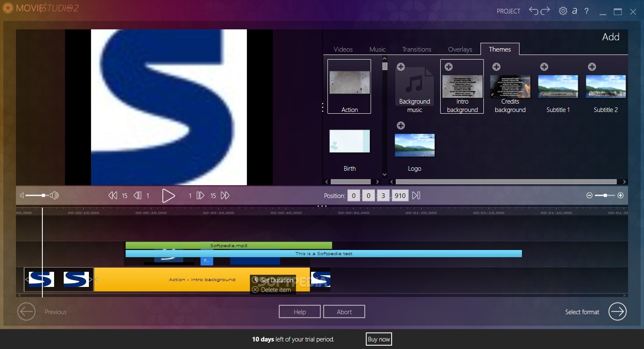This screenshot has width=644, height=349.
Task: Add the Logo item
Action: pos(401,125)
